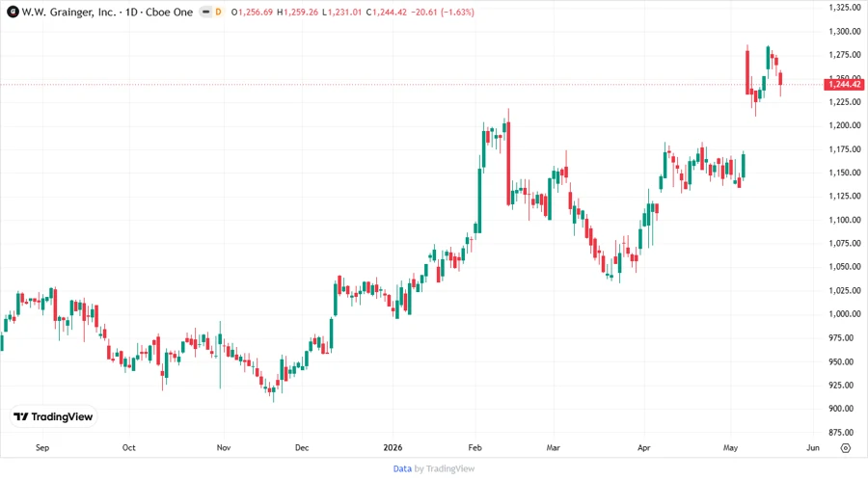Click the market status dash indicator
868x480 pixels.
[x=206, y=12]
